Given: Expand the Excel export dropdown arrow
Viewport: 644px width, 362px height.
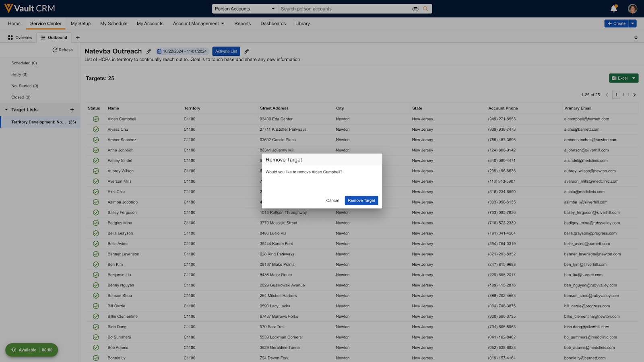Looking at the screenshot, I should click(x=634, y=78).
